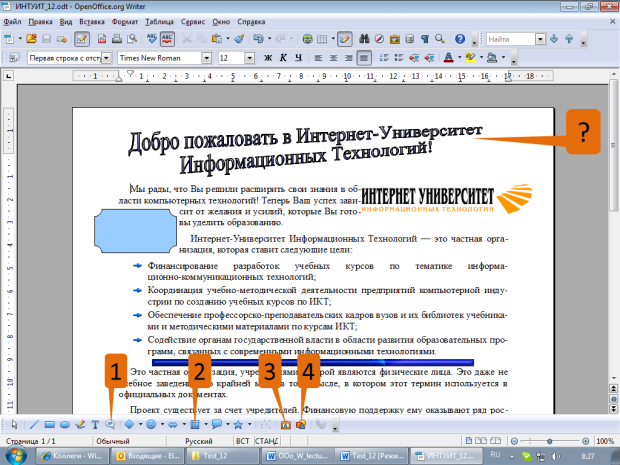Open the New document dropdown arrow
Image resolution: width=620 pixels, height=465 pixels.
tap(20, 39)
